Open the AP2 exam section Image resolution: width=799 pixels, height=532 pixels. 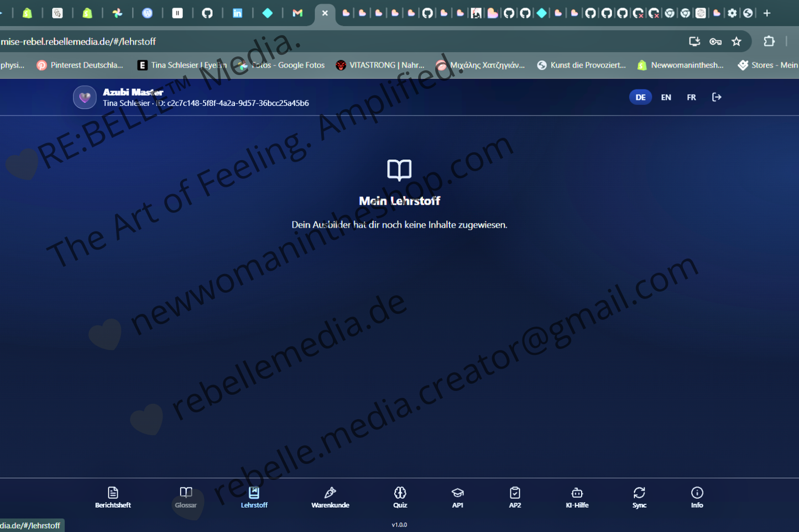point(515,497)
